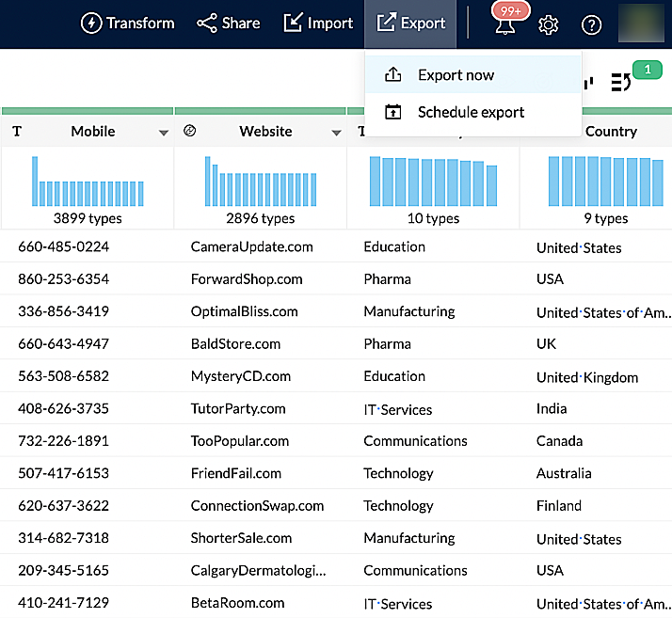Click the Share button
The width and height of the screenshot is (672, 618).
[x=229, y=24]
